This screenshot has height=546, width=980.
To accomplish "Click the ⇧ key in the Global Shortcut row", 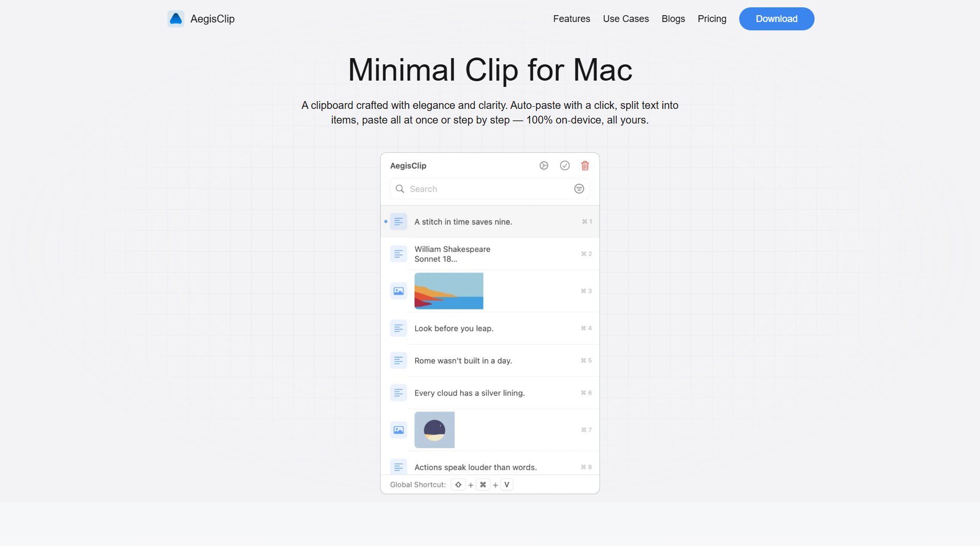I will pyautogui.click(x=458, y=484).
